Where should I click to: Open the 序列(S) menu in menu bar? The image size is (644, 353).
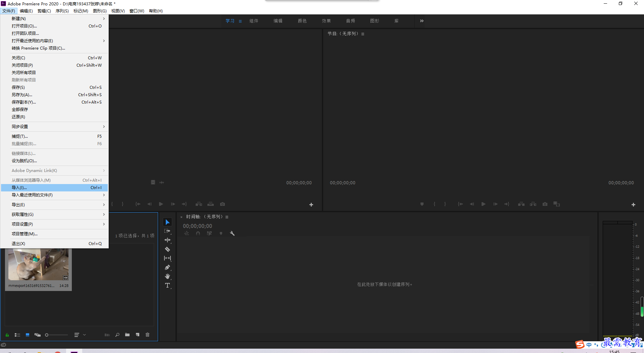[62, 11]
